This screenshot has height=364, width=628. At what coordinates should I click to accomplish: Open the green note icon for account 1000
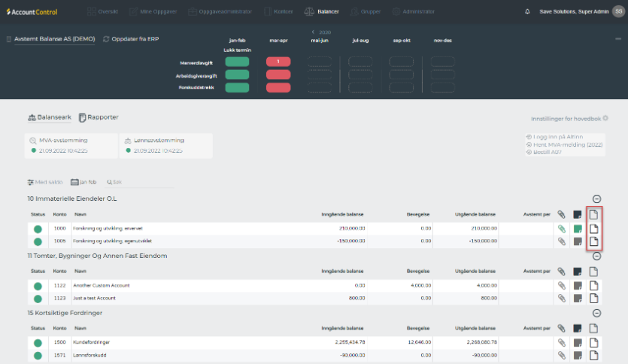tap(578, 229)
